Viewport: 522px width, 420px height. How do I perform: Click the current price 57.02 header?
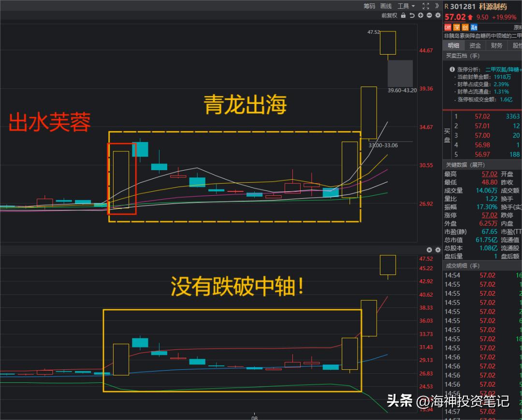(455, 17)
